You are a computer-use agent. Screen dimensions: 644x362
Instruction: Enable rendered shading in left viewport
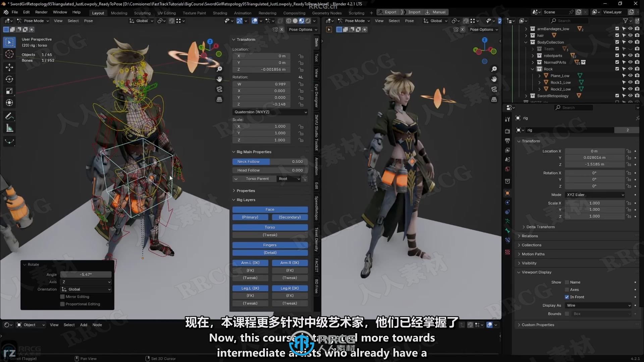308,21
